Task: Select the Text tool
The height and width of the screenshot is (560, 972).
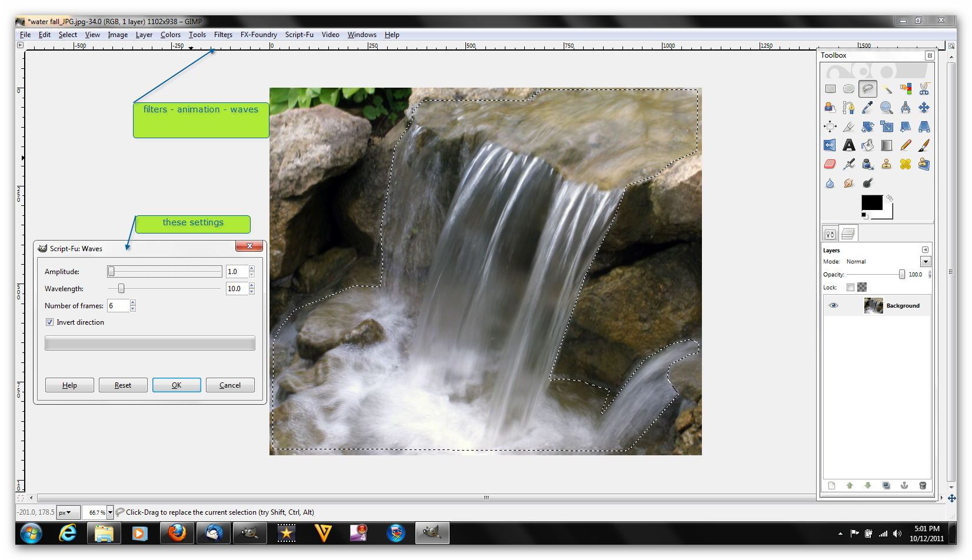Action: pyautogui.click(x=848, y=145)
